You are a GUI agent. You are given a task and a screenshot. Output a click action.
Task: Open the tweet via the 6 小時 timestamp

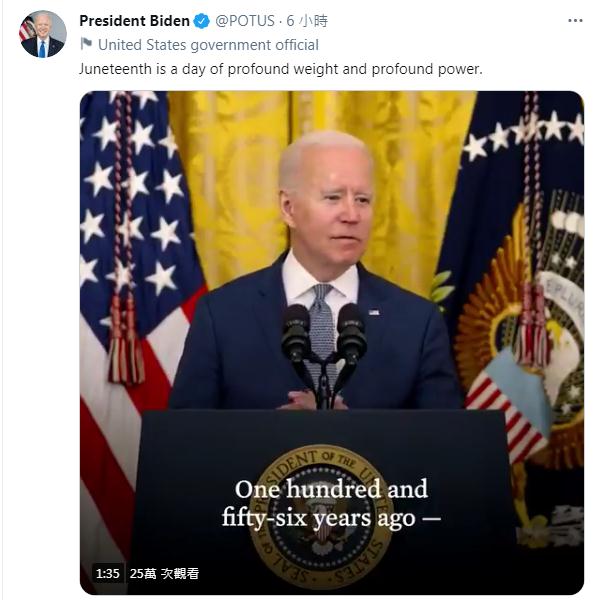[307, 21]
